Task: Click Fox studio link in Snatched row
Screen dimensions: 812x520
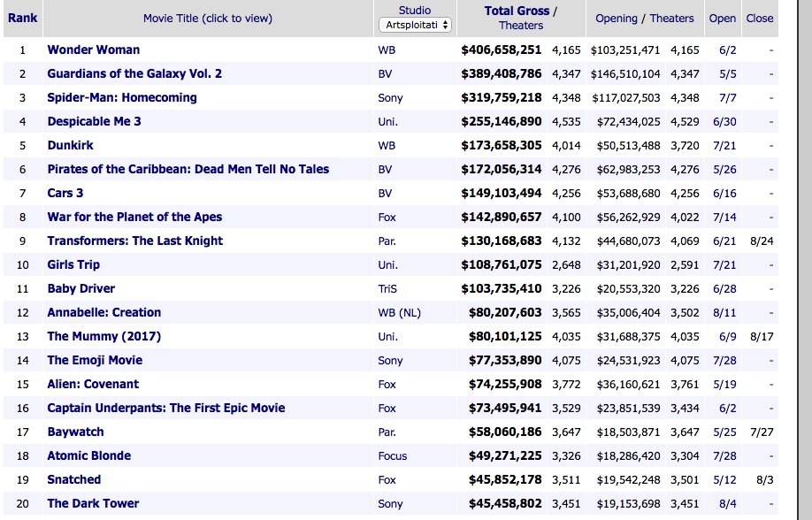Action: (x=387, y=479)
